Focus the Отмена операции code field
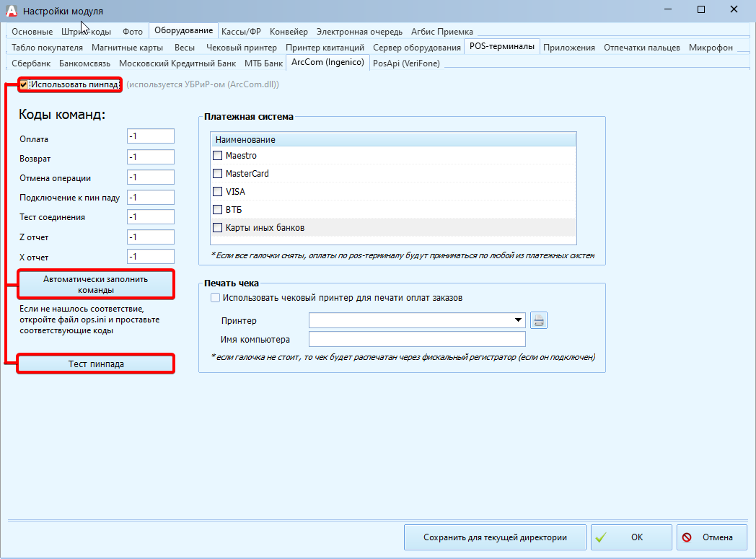 tap(151, 177)
